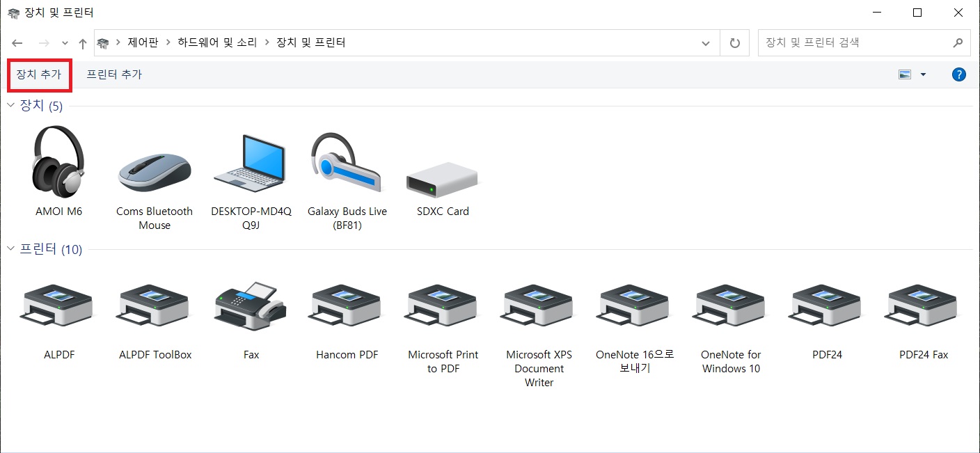Viewport: 980px width, 453px height.
Task: Click the 장치 추가 button
Action: point(39,74)
